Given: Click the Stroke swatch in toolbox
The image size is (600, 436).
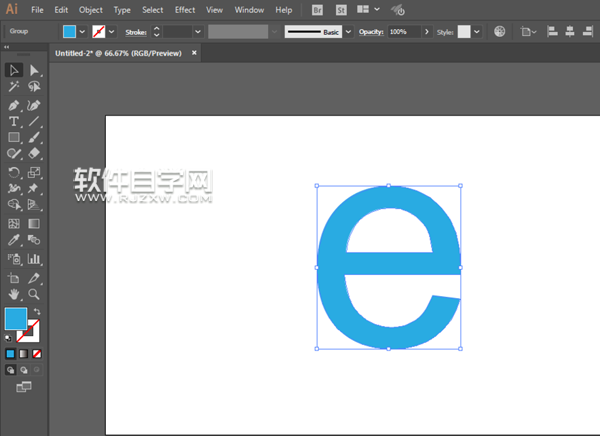Looking at the screenshot, I should 33,335.
